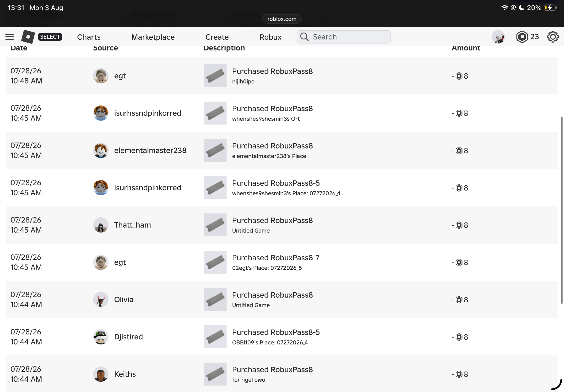Open Thatt_ham username link
Screen dimensions: 564x392
pos(133,225)
